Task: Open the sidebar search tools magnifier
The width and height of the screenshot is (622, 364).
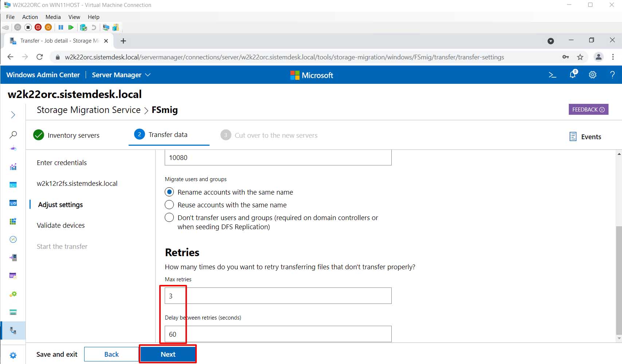Action: (x=13, y=134)
